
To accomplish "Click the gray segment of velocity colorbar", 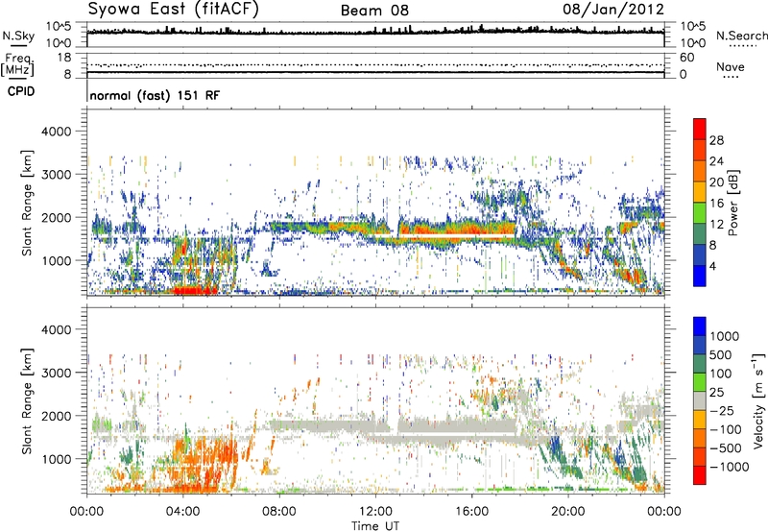I will (700, 400).
